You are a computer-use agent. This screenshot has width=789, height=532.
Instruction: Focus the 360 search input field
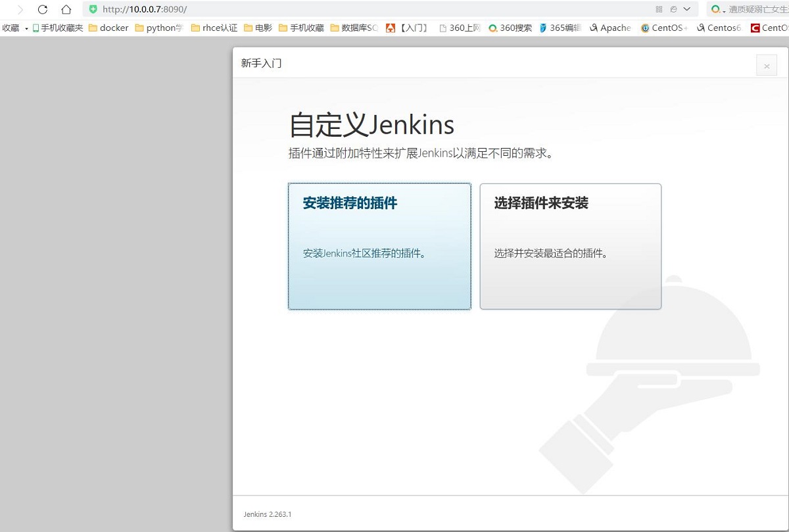pyautogui.click(x=757, y=9)
